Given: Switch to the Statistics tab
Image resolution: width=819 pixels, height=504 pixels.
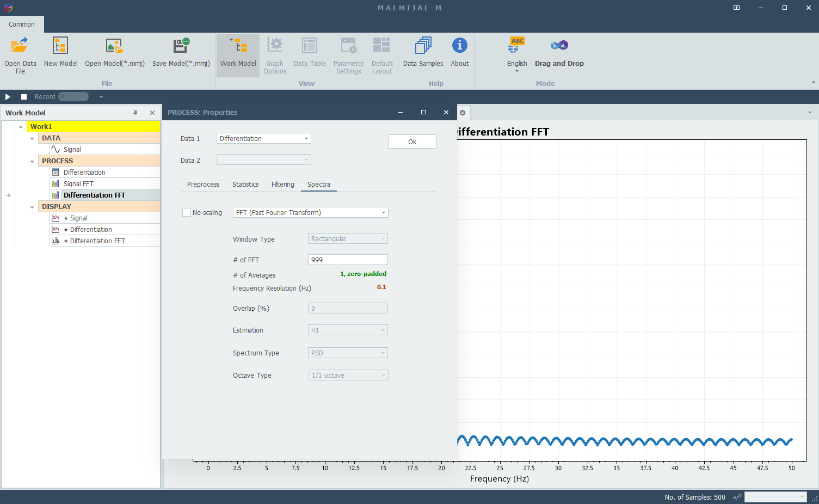Looking at the screenshot, I should coord(245,185).
